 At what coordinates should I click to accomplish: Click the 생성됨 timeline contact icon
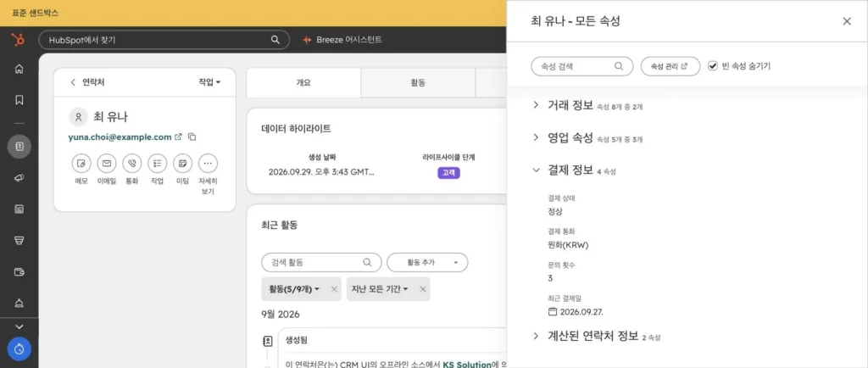[x=267, y=341]
